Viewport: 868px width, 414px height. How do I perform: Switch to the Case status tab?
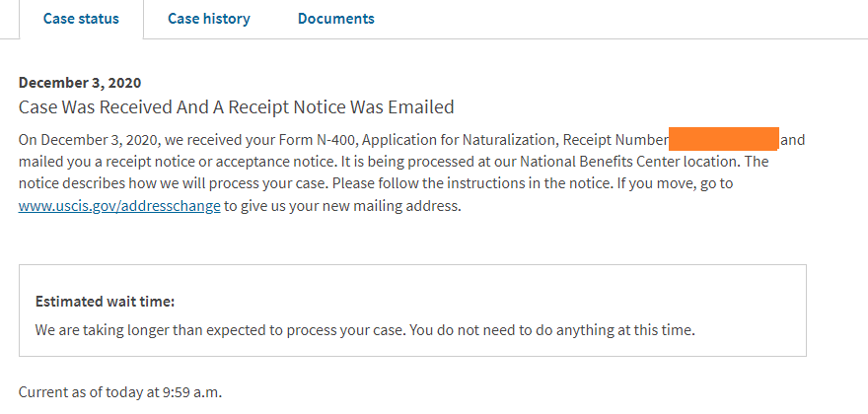pyautogui.click(x=81, y=19)
